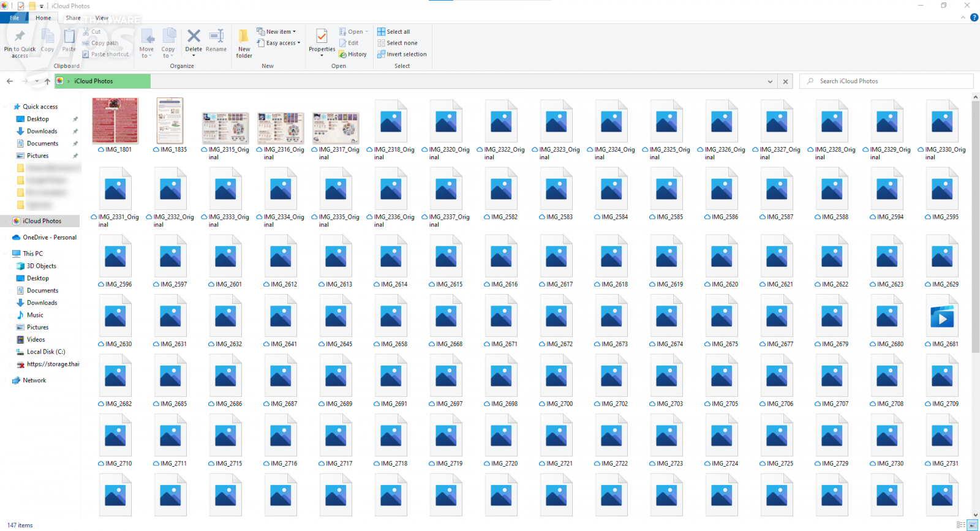Click Copy path in Clipboard group

[100, 43]
